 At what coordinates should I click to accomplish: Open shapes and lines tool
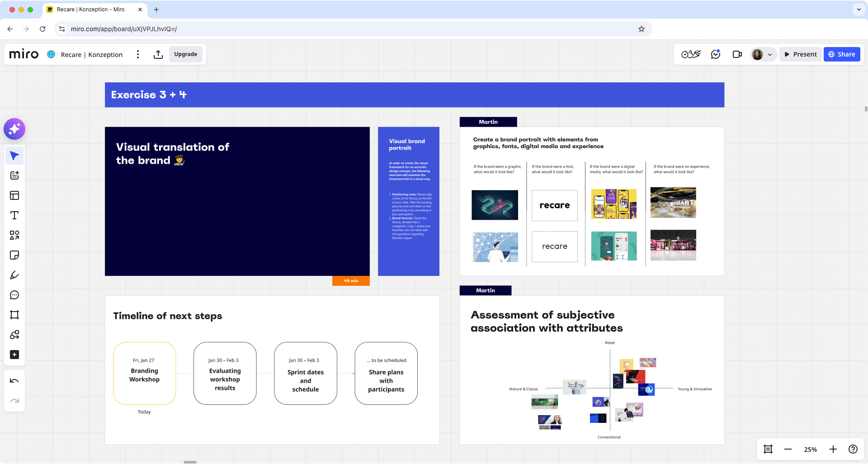point(14,236)
